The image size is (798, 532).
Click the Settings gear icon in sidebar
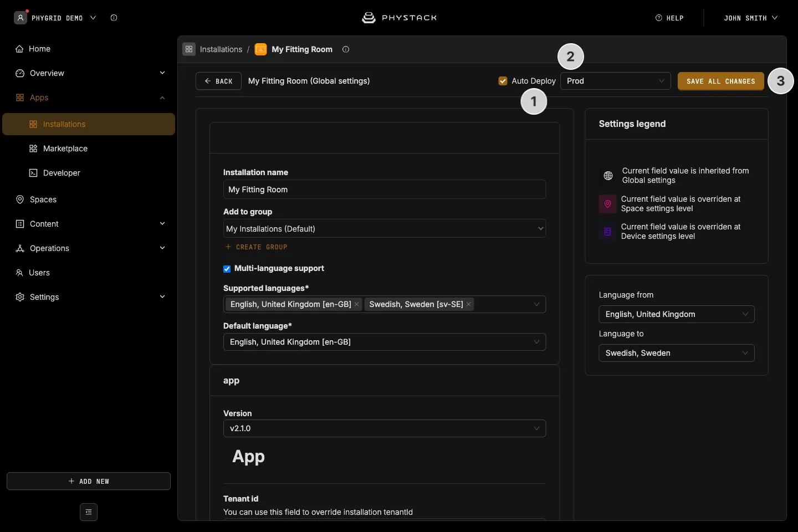tap(20, 297)
